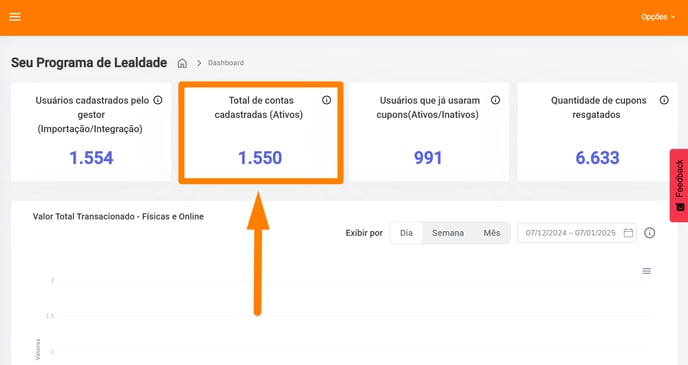Image resolution: width=688 pixels, height=365 pixels.
Task: Open the hamburger navigation menu
Action: coord(15,17)
